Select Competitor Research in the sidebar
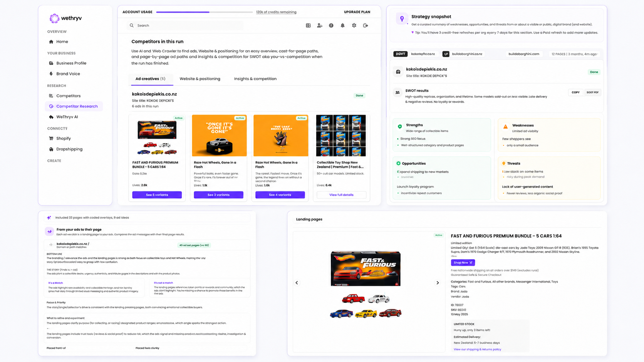Image resolution: width=644 pixels, height=362 pixels. click(74, 106)
